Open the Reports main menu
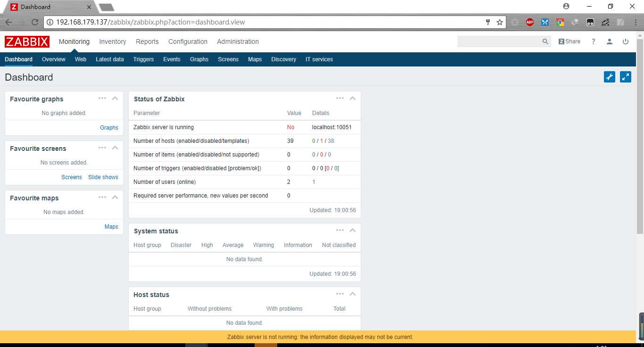Viewport: 644px width, 347px height. coord(147,41)
